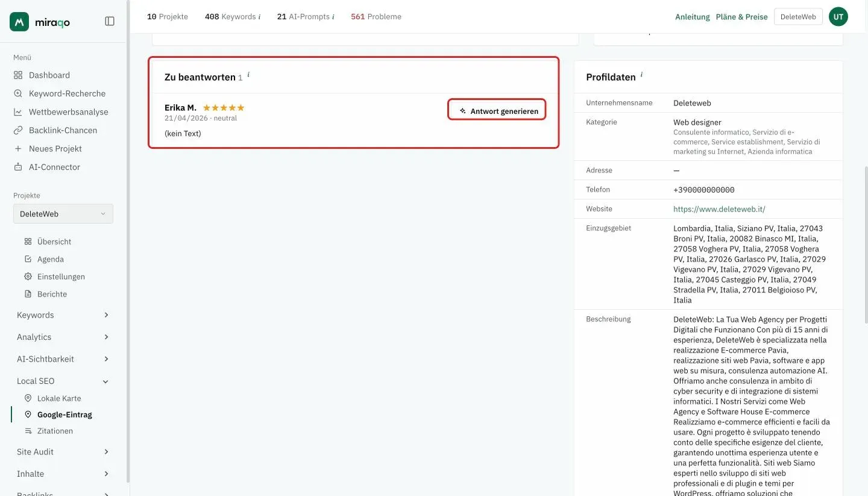The width and height of the screenshot is (868, 496).
Task: Click the DeleteWeb button in header
Action: [x=798, y=17]
